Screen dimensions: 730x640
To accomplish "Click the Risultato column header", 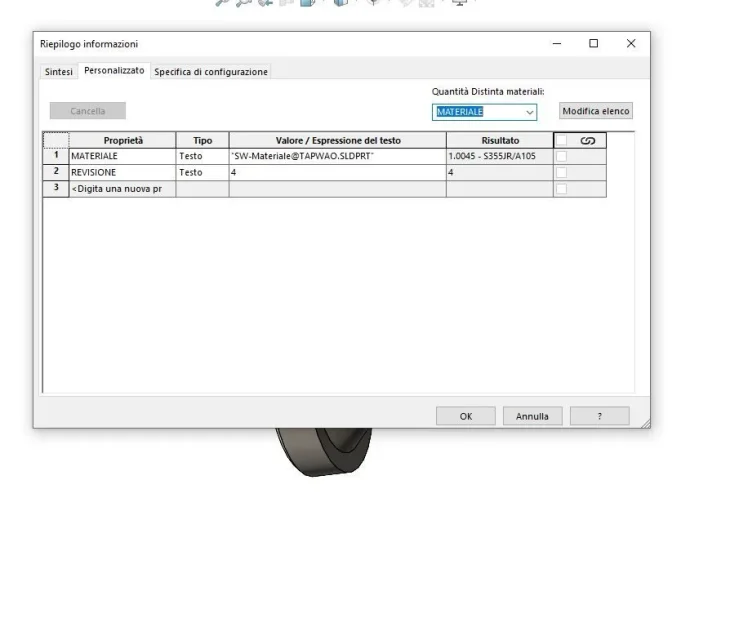I will pyautogui.click(x=500, y=140).
